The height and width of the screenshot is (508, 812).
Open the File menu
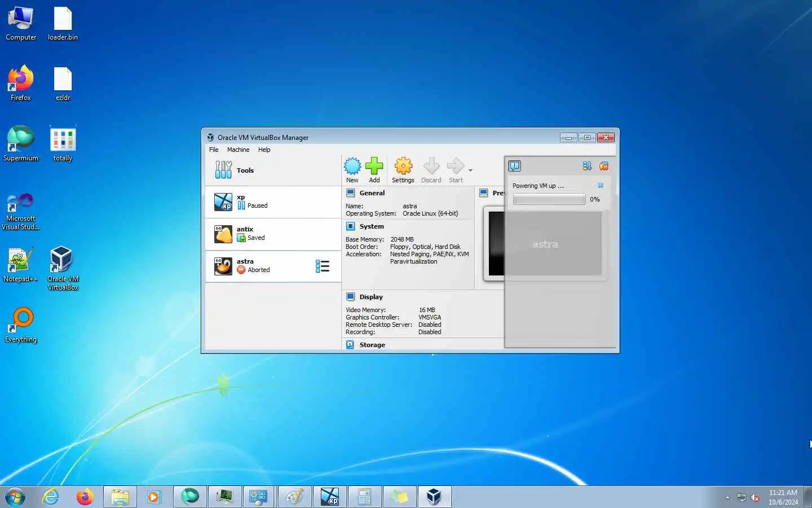coord(214,150)
